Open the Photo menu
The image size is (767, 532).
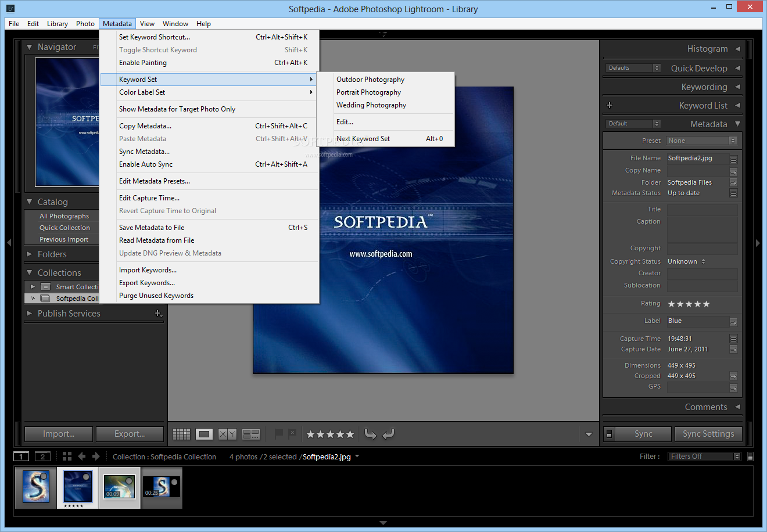tap(85, 24)
